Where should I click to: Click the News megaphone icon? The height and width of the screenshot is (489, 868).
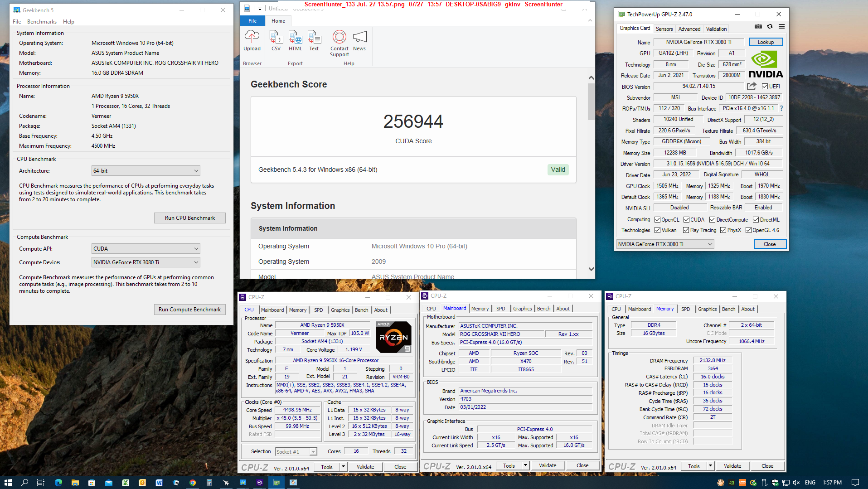(359, 37)
